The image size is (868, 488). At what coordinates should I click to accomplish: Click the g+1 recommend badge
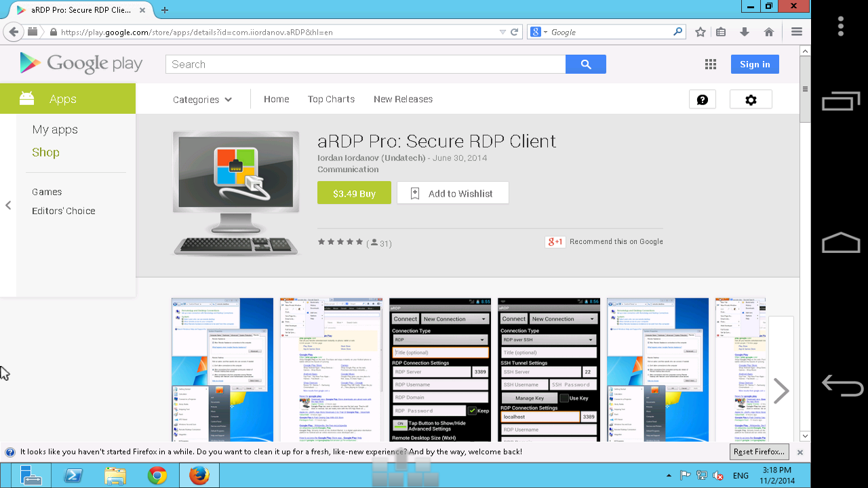coord(555,241)
